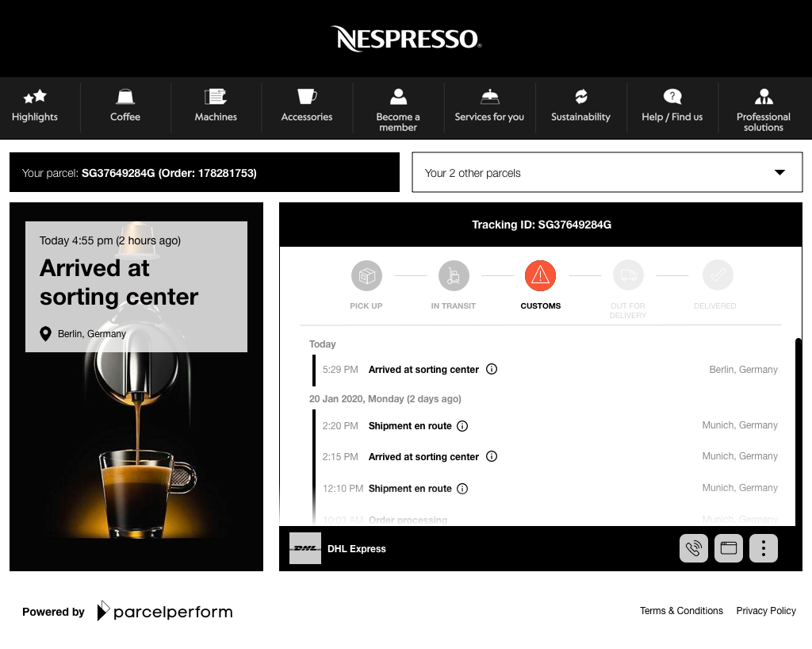
Task: Click the Professional solutions people icon
Action: pos(764,96)
